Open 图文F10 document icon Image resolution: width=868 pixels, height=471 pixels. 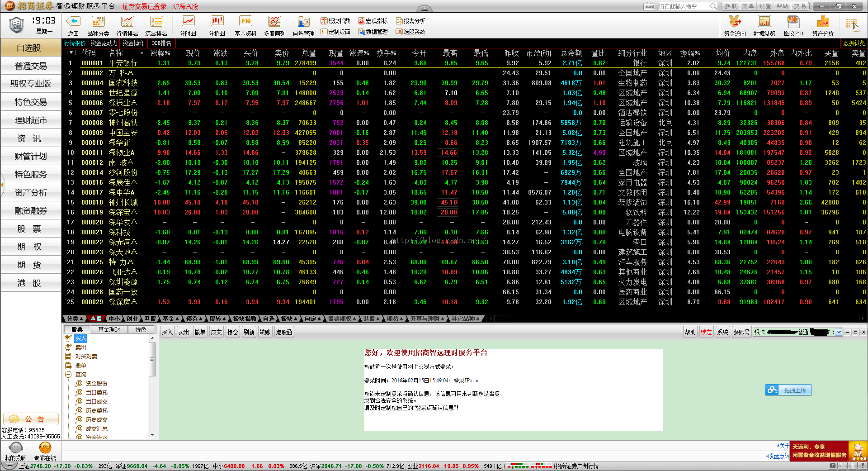793,21
